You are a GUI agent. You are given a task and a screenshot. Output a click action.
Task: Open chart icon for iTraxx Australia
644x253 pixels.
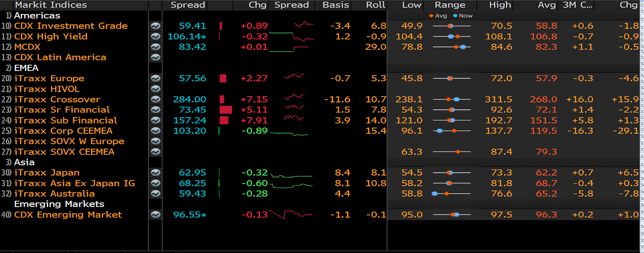(x=155, y=193)
